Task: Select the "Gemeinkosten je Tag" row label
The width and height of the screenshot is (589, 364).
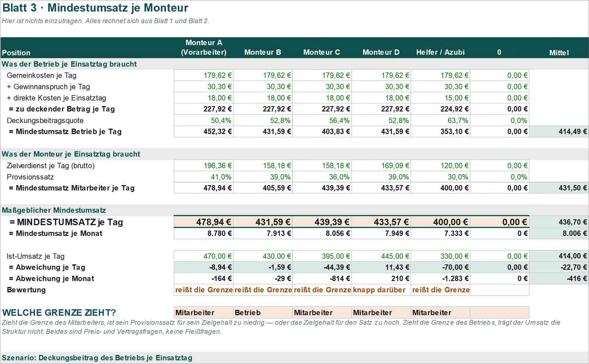Action: 42,75
